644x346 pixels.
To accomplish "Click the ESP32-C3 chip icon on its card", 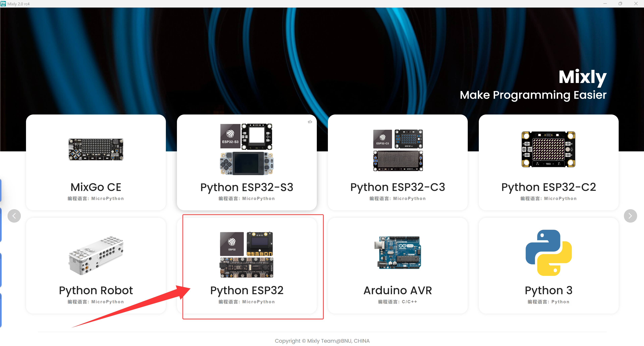I will [x=382, y=139].
